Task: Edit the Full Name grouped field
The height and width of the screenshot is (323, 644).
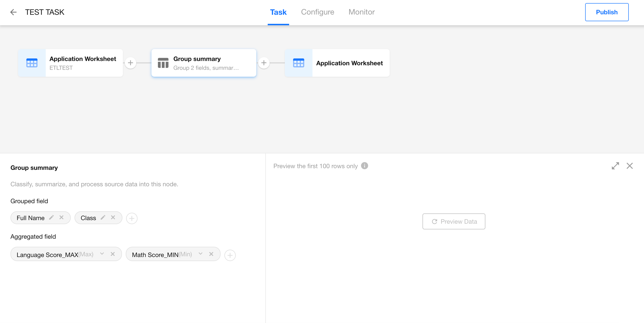Action: point(51,217)
